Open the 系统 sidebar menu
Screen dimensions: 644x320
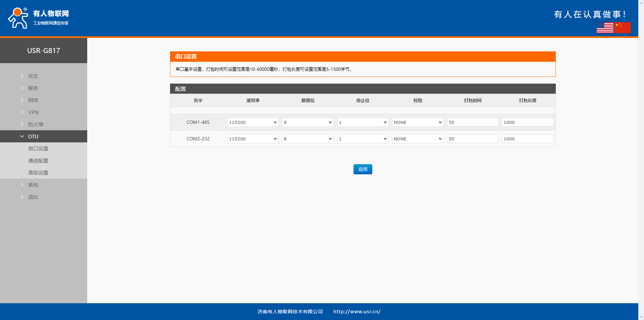coord(33,185)
